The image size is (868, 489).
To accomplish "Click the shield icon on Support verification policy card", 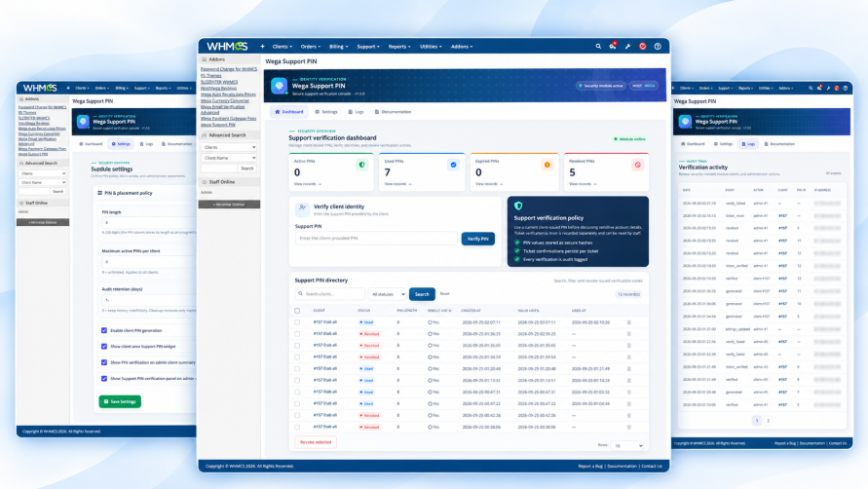I will click(518, 206).
